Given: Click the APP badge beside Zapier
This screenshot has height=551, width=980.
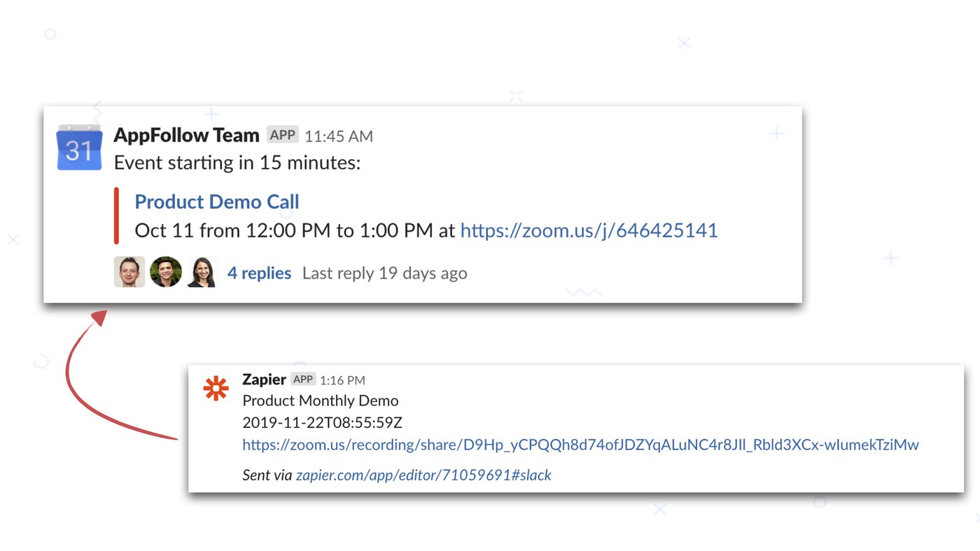Looking at the screenshot, I should pos(303,379).
